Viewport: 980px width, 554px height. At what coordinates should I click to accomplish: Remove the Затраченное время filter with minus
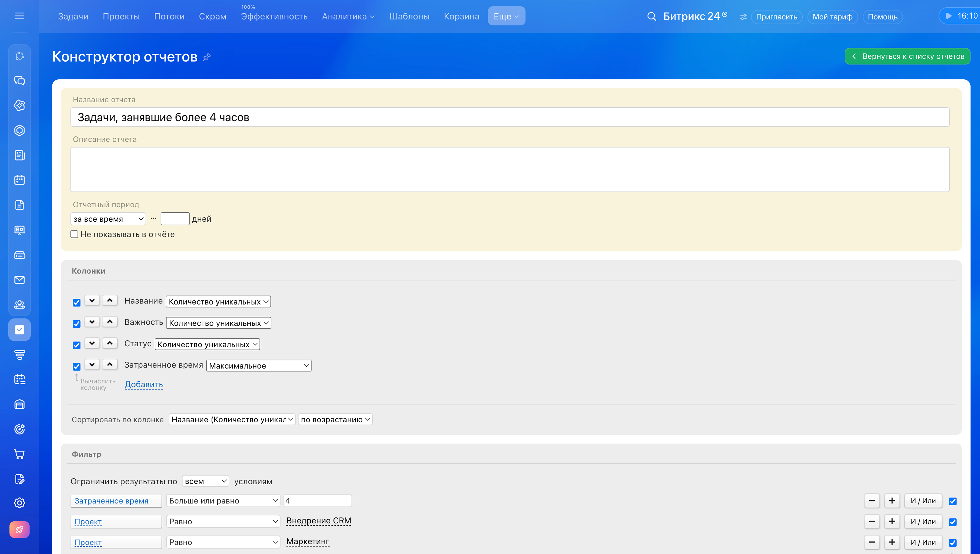(x=872, y=501)
